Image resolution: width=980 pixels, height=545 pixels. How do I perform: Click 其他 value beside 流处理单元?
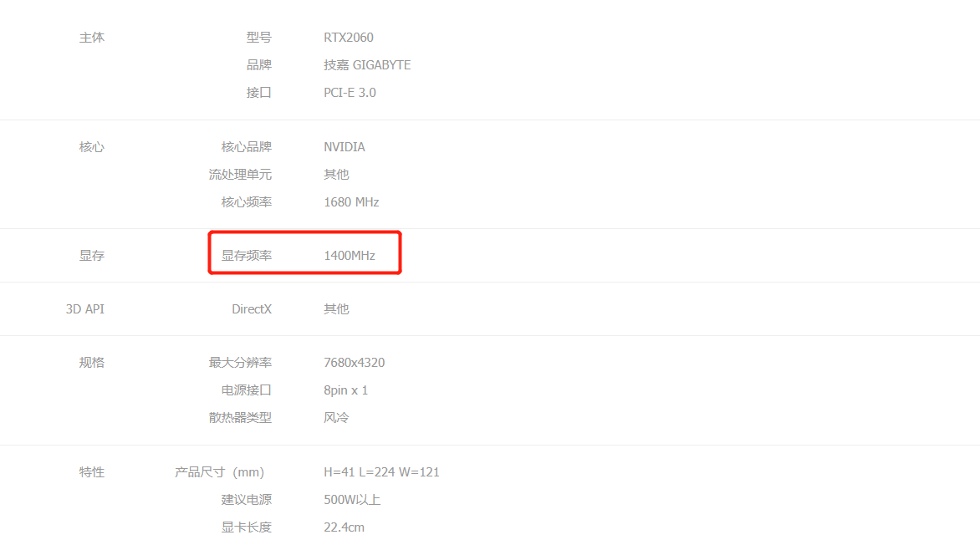336,175
